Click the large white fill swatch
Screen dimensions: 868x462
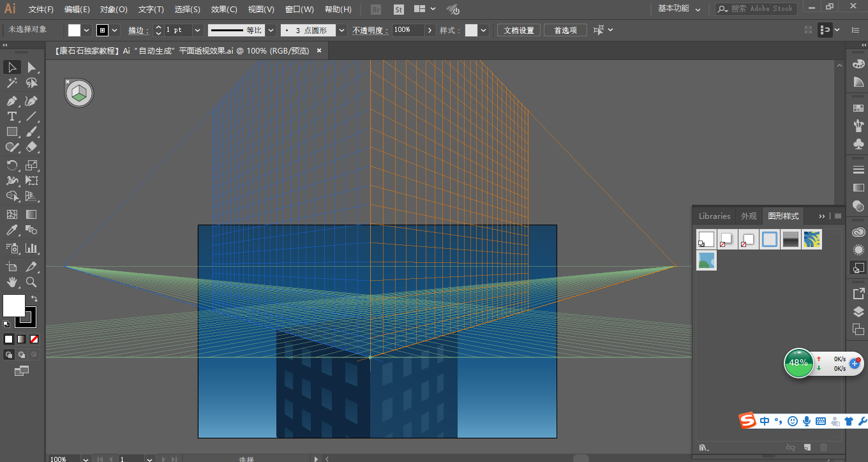point(14,305)
